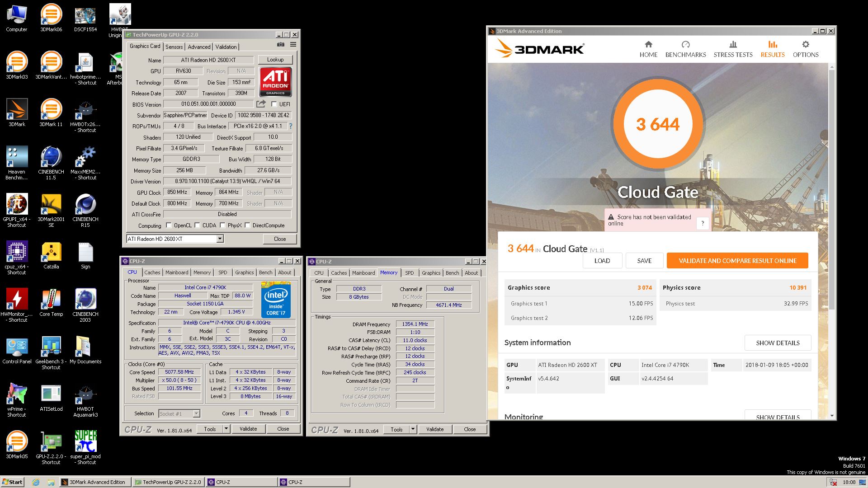Switch to Sensors tab in GPU-Z
Screen dimensions: 868x488
[174, 47]
